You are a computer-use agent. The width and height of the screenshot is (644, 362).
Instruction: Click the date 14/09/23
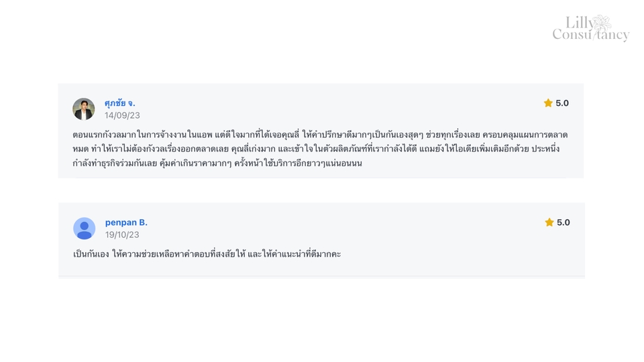tap(122, 115)
